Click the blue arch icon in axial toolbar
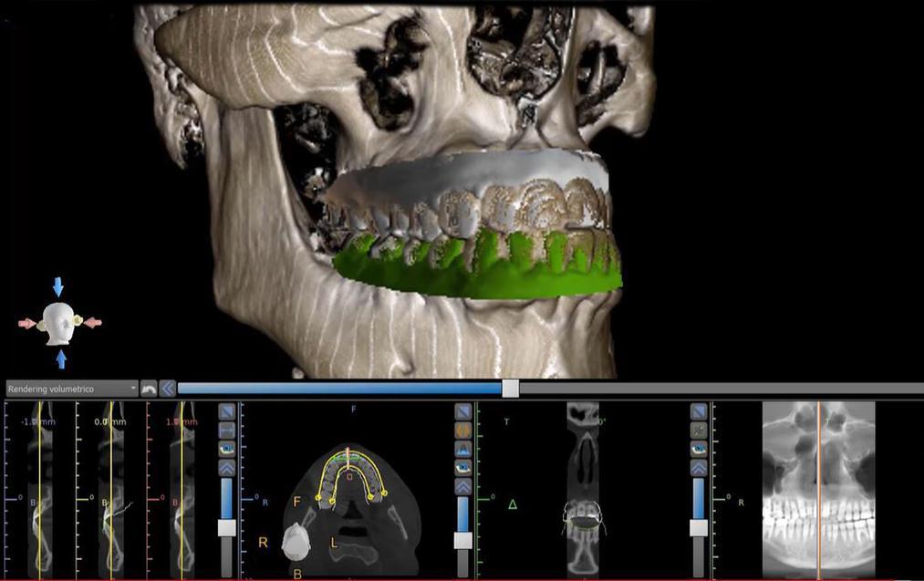This screenshot has width=924, height=581. 462,449
